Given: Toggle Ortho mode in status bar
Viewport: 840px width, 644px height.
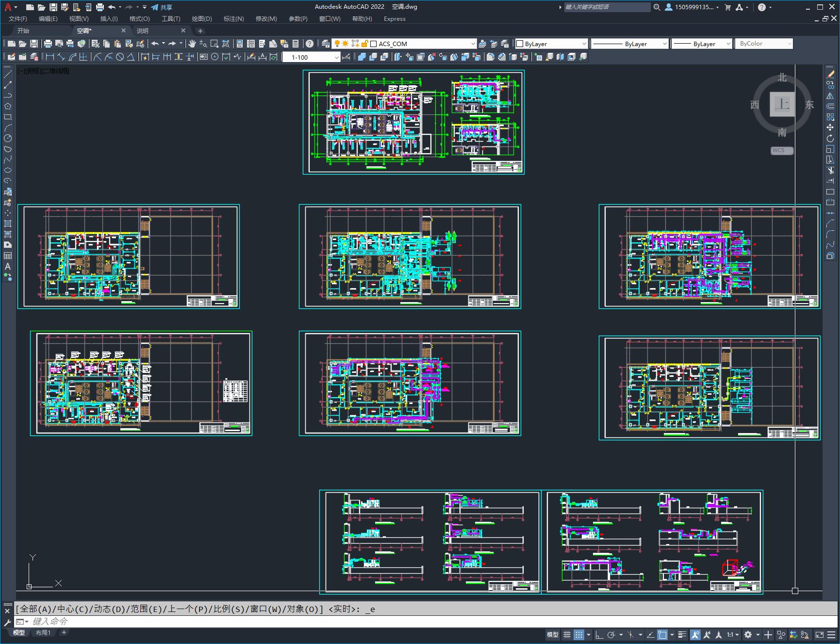Looking at the screenshot, I should [600, 634].
